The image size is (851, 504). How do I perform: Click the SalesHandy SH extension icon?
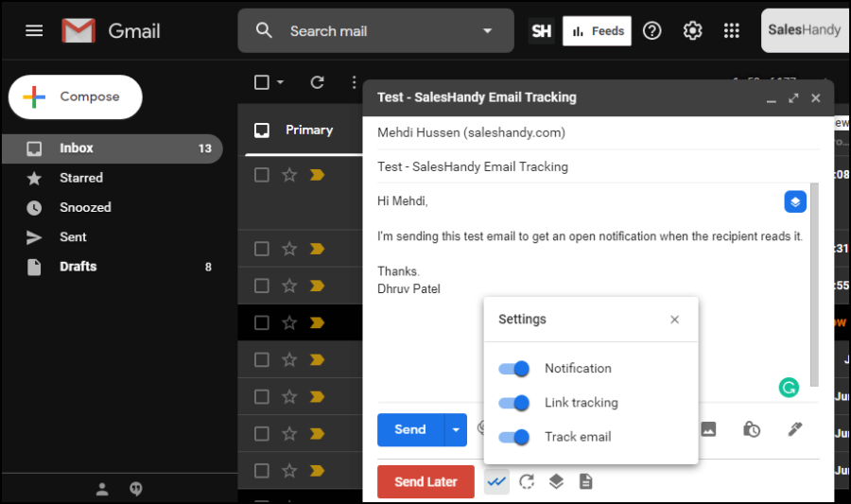click(542, 31)
